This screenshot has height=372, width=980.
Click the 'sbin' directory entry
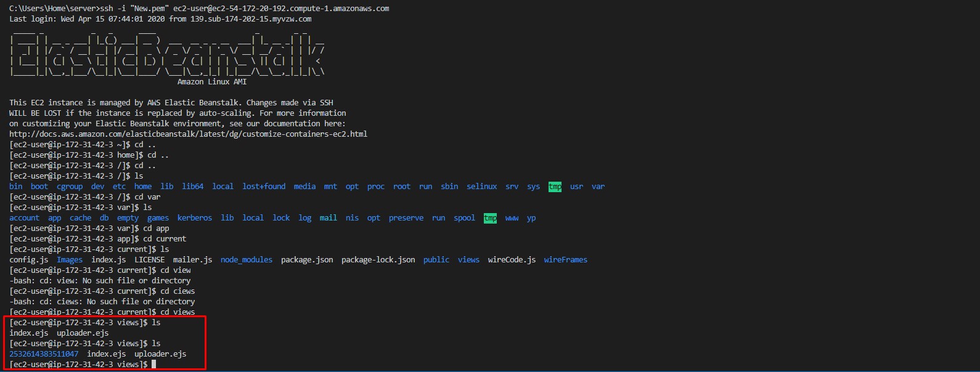click(449, 187)
